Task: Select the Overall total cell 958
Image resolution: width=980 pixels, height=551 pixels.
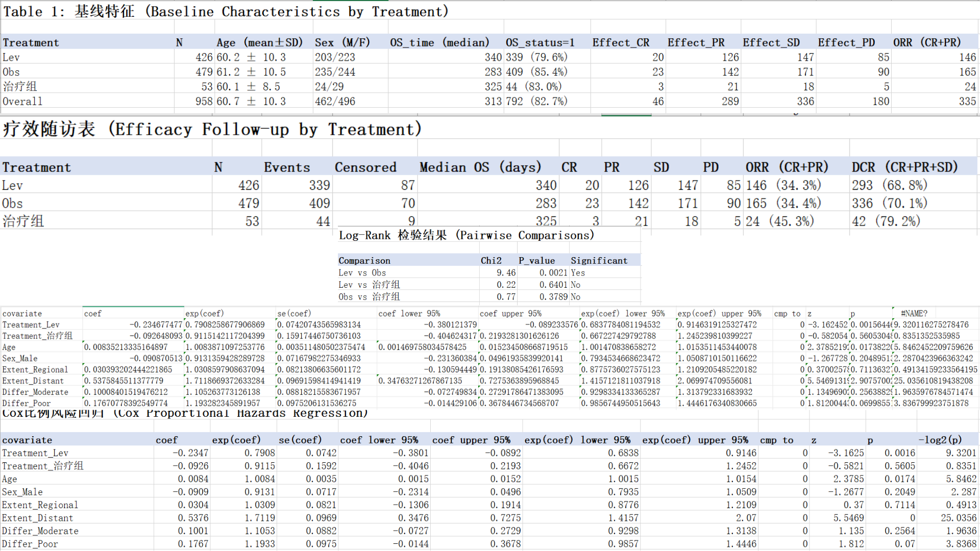Action: 204,102
